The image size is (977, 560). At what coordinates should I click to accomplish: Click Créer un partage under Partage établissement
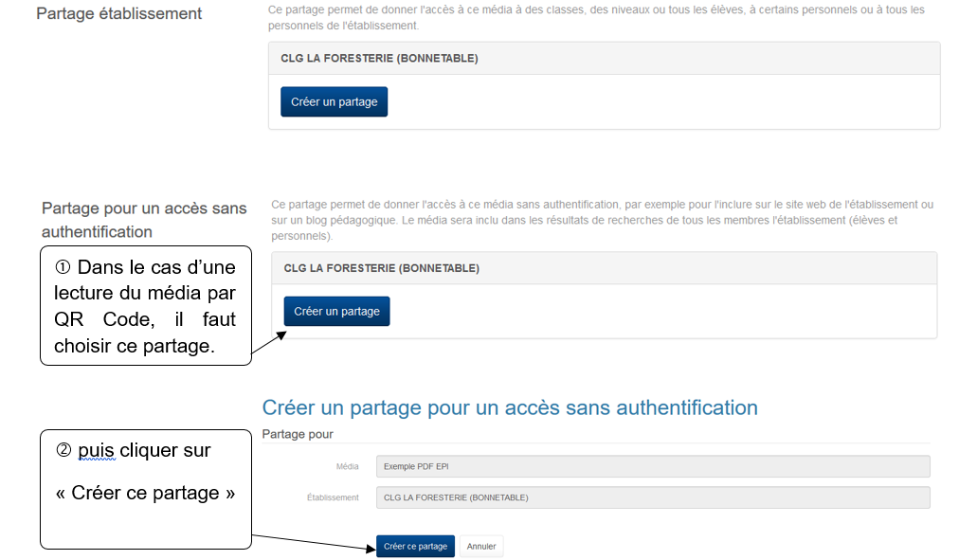(x=334, y=102)
